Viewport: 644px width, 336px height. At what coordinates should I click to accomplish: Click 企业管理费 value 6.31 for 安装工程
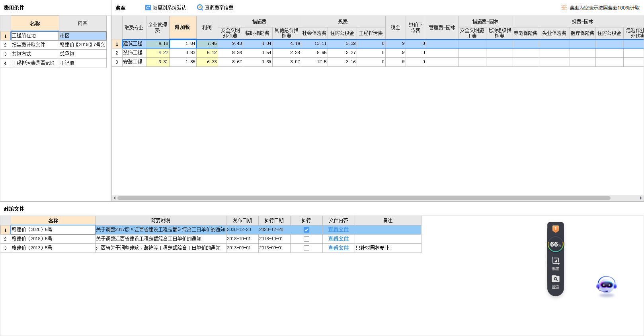158,62
